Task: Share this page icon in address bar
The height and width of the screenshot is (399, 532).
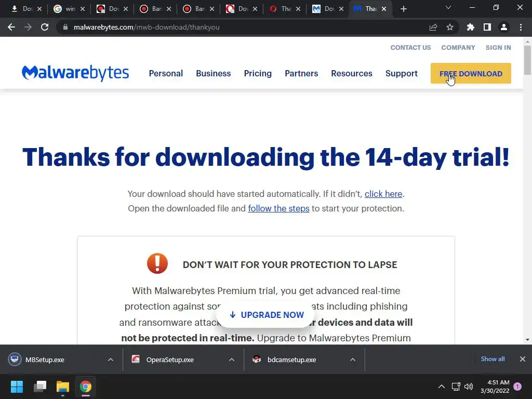Action: coord(433,27)
